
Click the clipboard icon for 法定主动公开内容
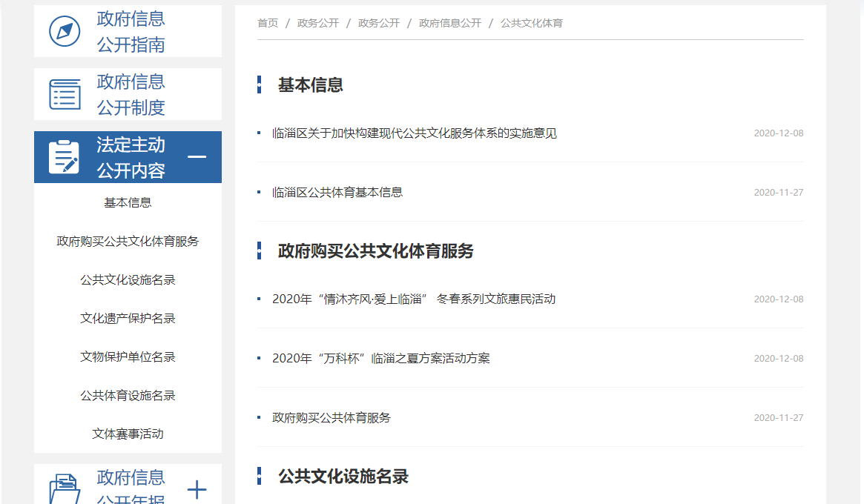(x=65, y=157)
